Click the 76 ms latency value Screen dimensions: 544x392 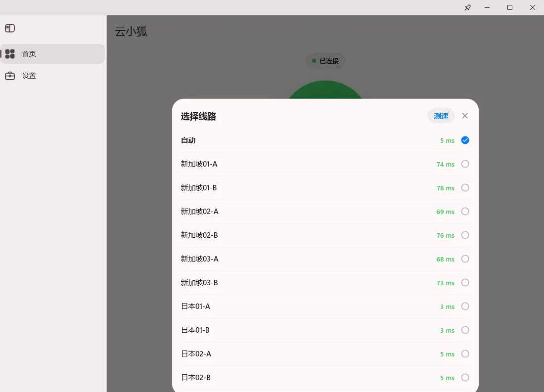point(446,236)
